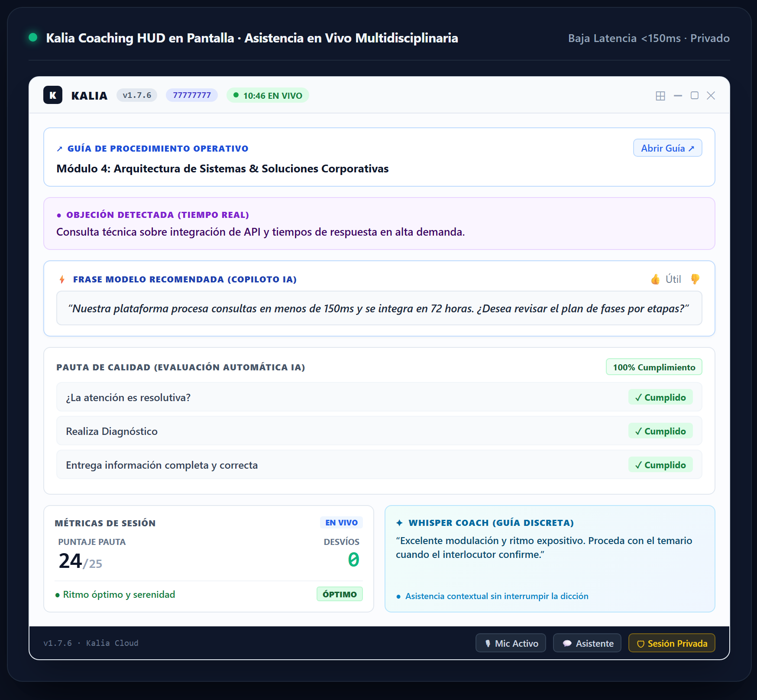
Task: Toggle the Mic Activo button
Action: [511, 643]
